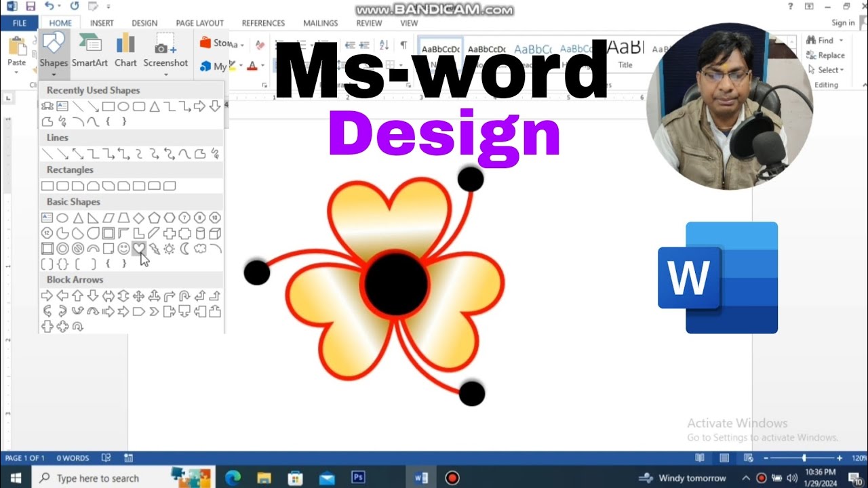Select the Lightning Bolt shape
Viewport: 868px width, 488px height.
pos(154,249)
